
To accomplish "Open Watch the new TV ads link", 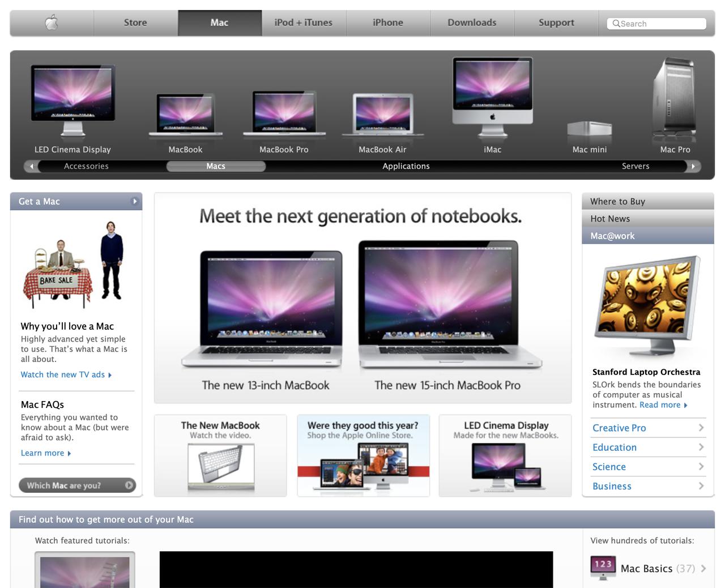I will pos(66,374).
